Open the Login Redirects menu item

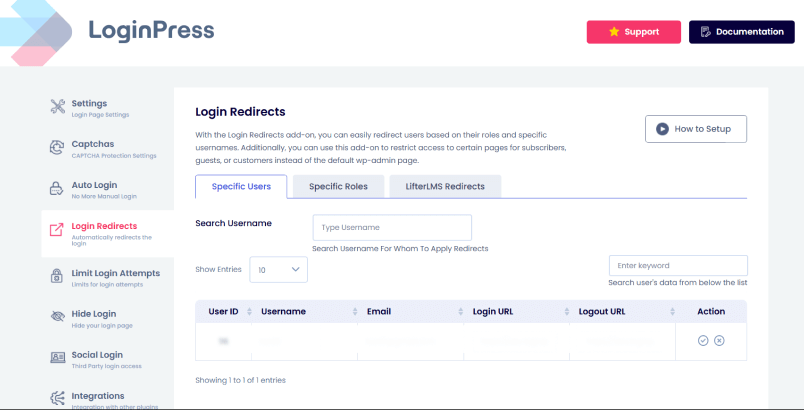[x=108, y=234]
